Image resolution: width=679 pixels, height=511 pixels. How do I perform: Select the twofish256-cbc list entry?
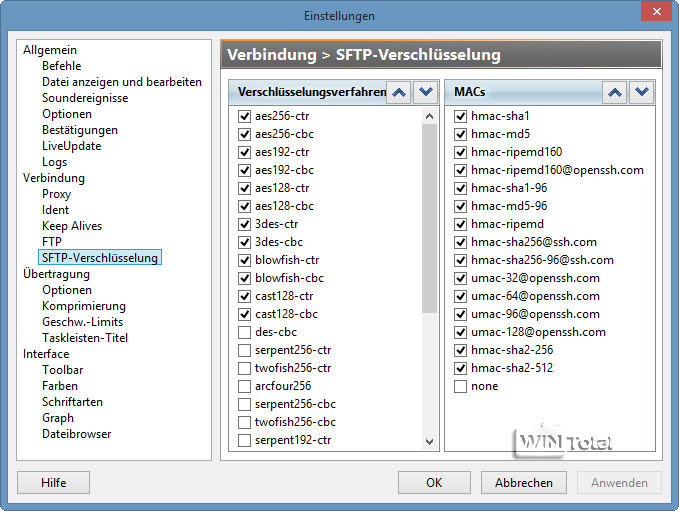(x=295, y=422)
